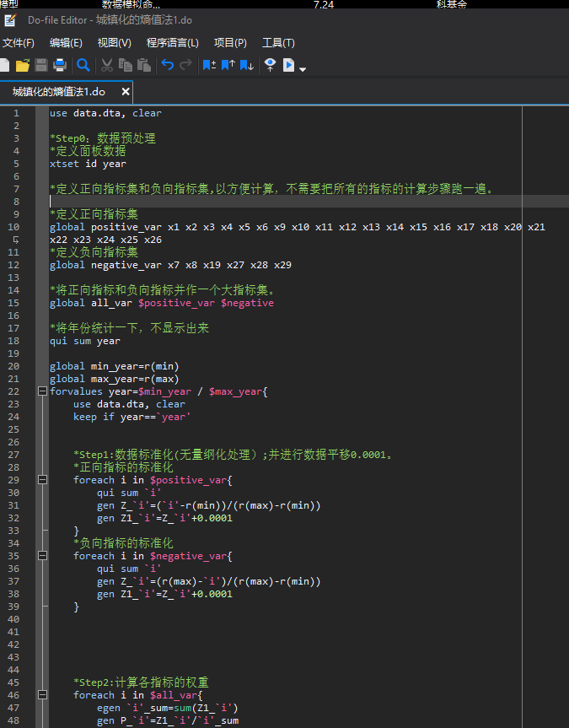The width and height of the screenshot is (569, 728).
Task: Click the Execute (do) run icon
Action: coord(288,65)
